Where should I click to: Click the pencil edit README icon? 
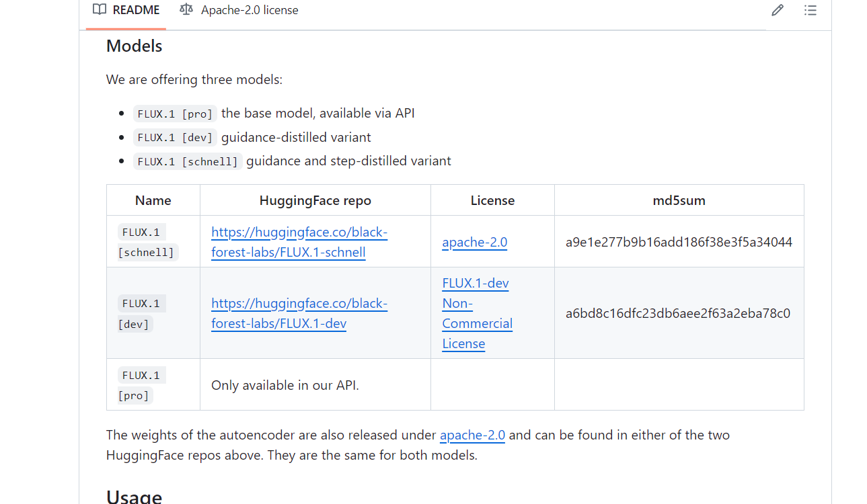point(778,10)
